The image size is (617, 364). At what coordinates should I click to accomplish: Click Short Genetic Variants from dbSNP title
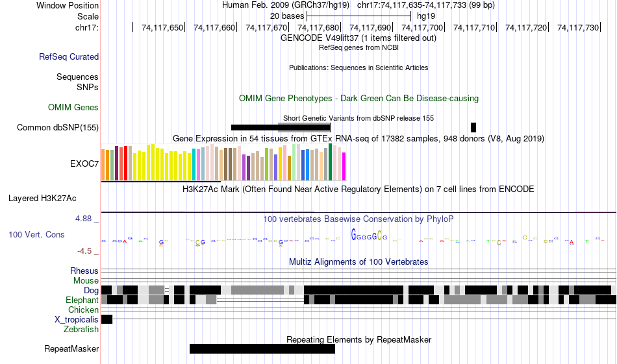[x=359, y=118]
